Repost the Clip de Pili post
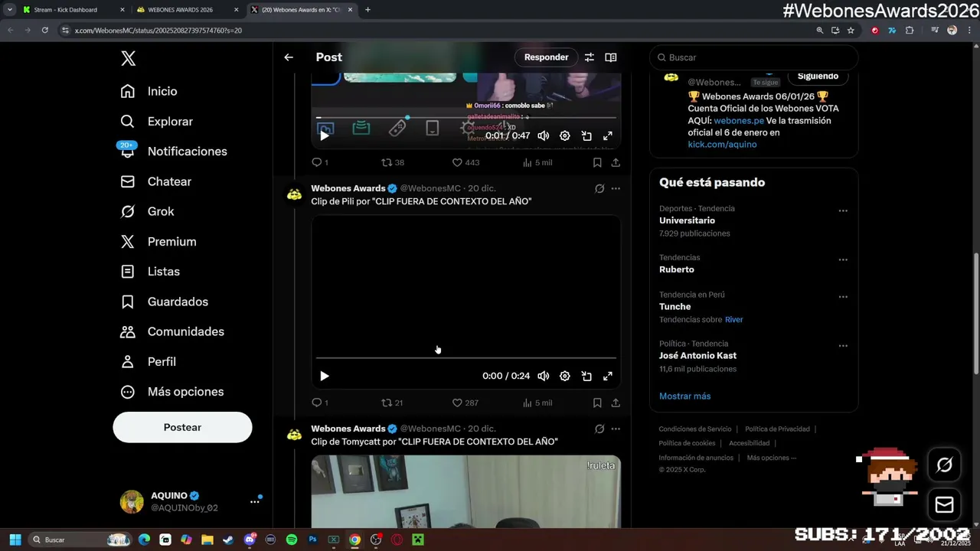Viewport: 980px width, 551px height. tap(392, 403)
